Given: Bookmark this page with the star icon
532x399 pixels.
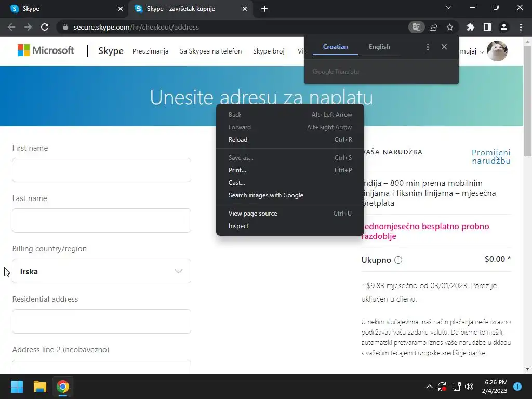Looking at the screenshot, I should [450, 27].
